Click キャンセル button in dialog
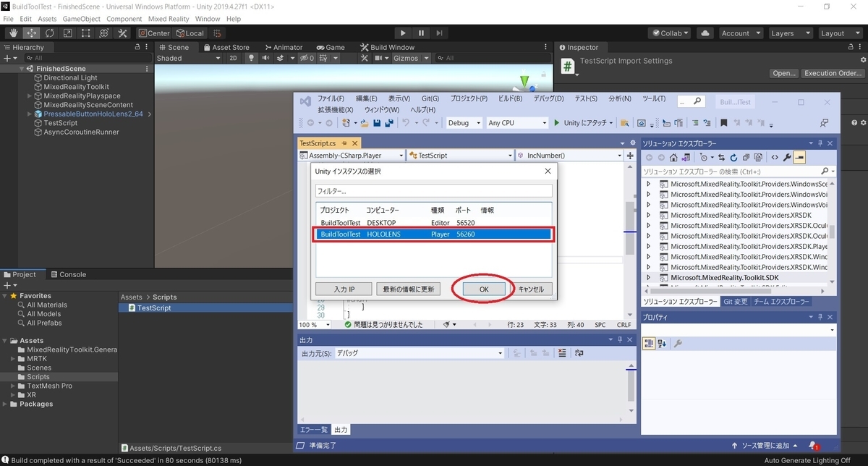The width and height of the screenshot is (868, 466). [531, 289]
